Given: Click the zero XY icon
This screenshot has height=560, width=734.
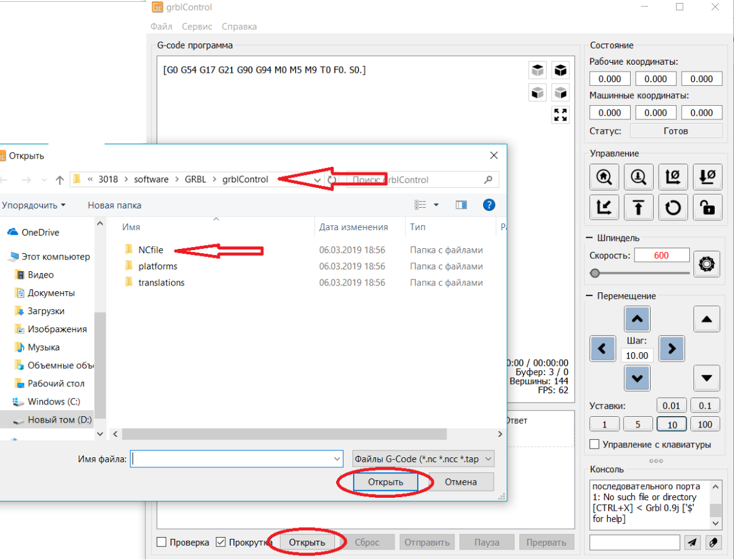Looking at the screenshot, I should click(672, 177).
